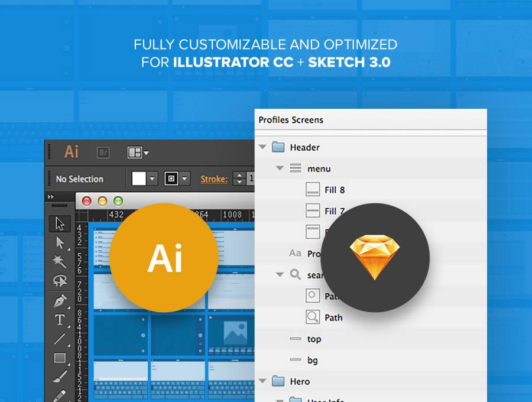Select the Direct Selection tool
Viewport: 532px width, 402px height.
tap(60, 242)
